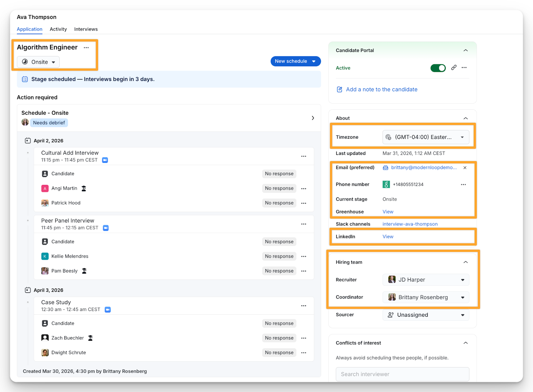
Task: Switch to the Activity tab
Action: click(58, 29)
